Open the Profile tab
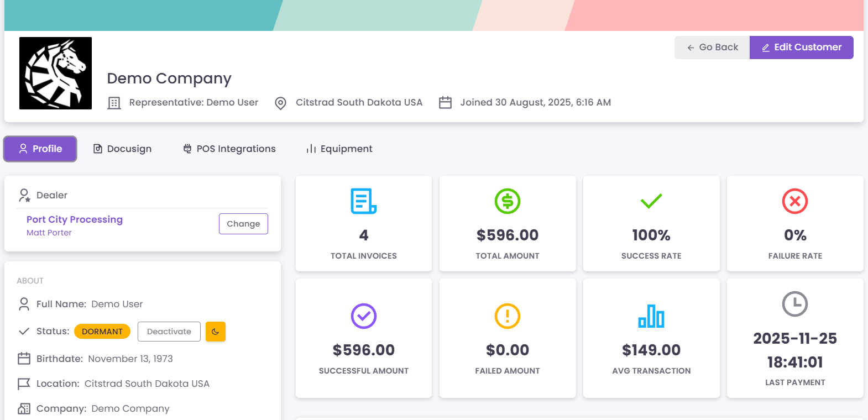This screenshot has height=420, width=868. [40, 149]
